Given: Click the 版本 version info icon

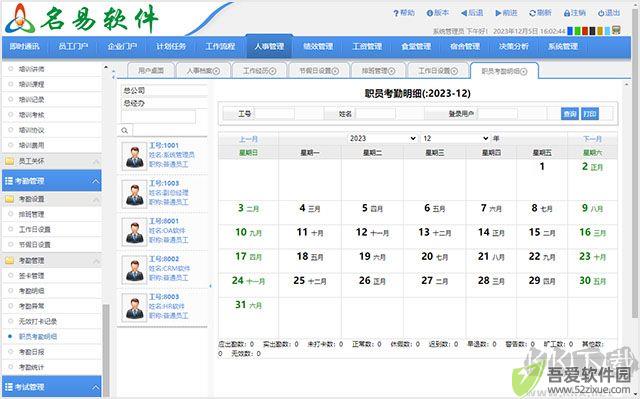Looking at the screenshot, I should pyautogui.click(x=429, y=13).
